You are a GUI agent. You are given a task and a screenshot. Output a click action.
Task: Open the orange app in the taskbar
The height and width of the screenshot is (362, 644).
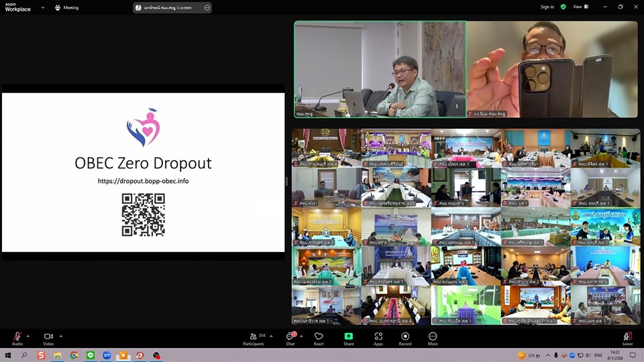pyautogui.click(x=123, y=355)
